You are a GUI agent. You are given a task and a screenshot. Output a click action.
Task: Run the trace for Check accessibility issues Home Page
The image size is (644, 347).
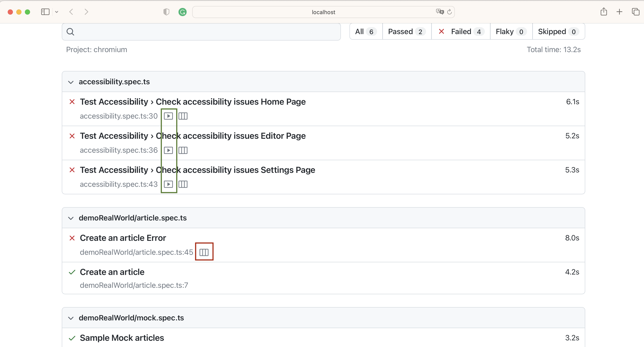click(x=169, y=116)
